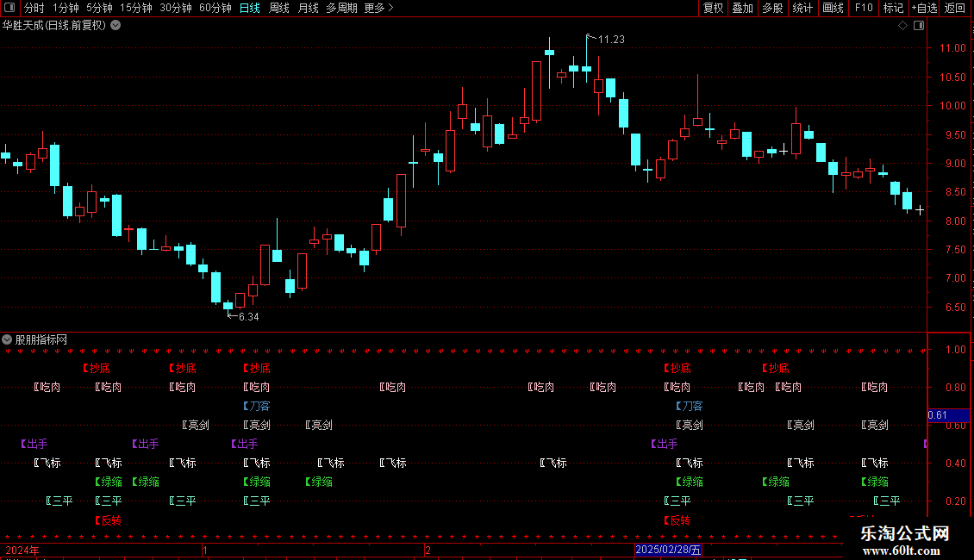974x560 pixels.
Task: Select the 15分钟 period tab
Action: [136, 8]
